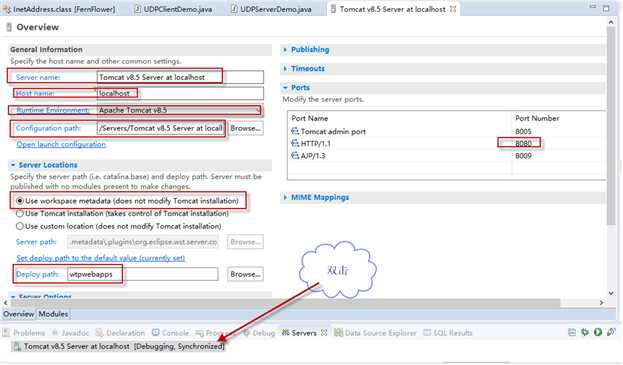The image size is (623, 365).
Task: Click port number 8005 cell
Action: (x=523, y=131)
